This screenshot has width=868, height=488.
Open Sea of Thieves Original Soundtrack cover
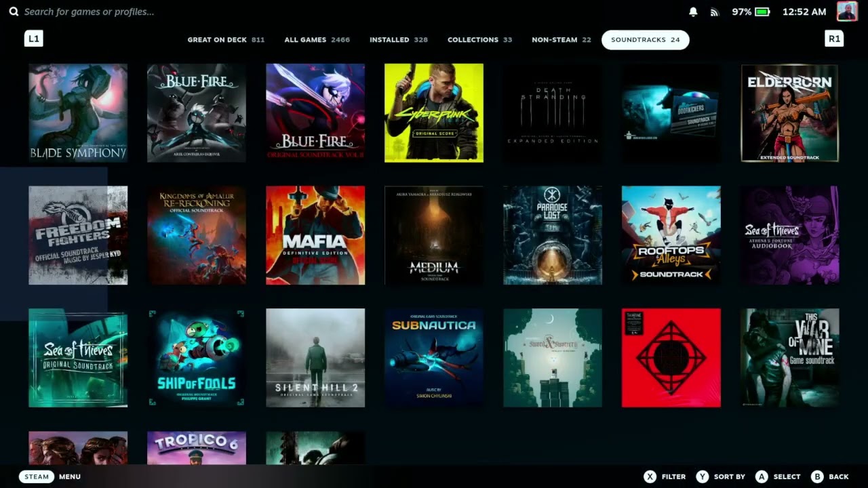click(78, 358)
